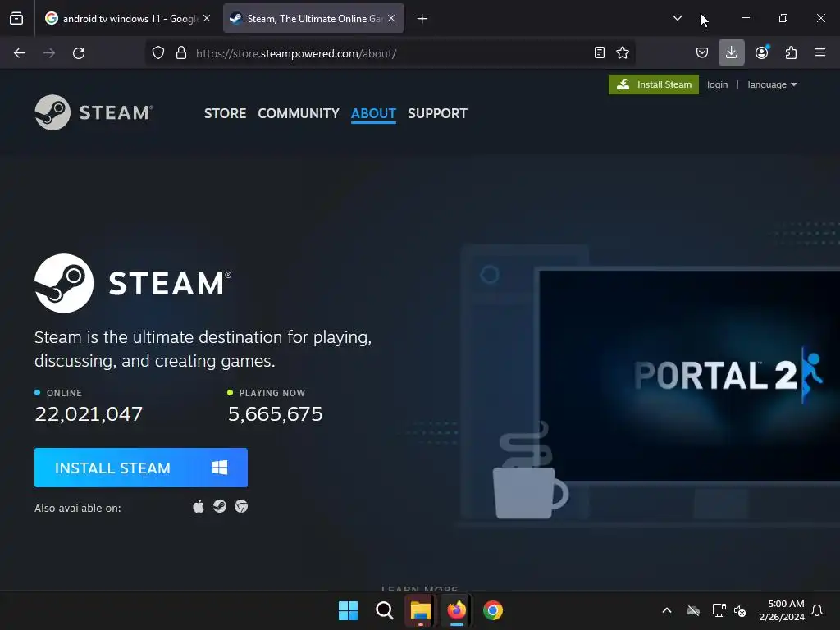Open the STORE menu
Image resolution: width=840 pixels, height=630 pixels.
coord(225,113)
